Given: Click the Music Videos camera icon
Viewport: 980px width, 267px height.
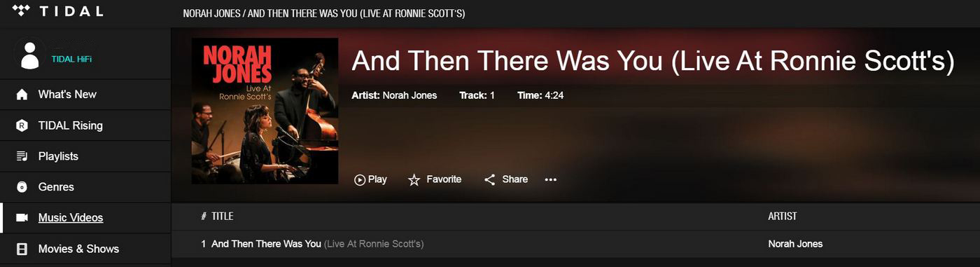Looking at the screenshot, I should [22, 218].
